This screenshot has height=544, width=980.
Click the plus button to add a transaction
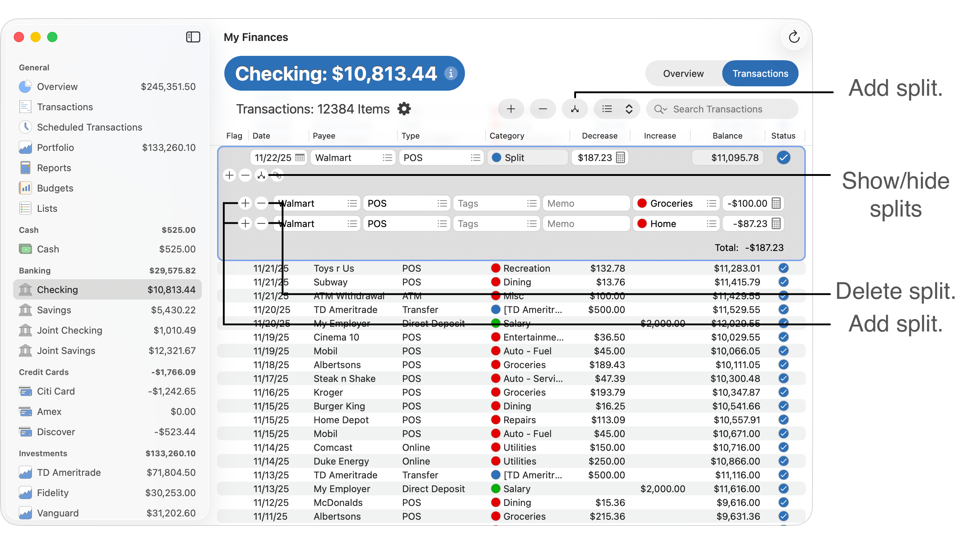[x=511, y=109]
